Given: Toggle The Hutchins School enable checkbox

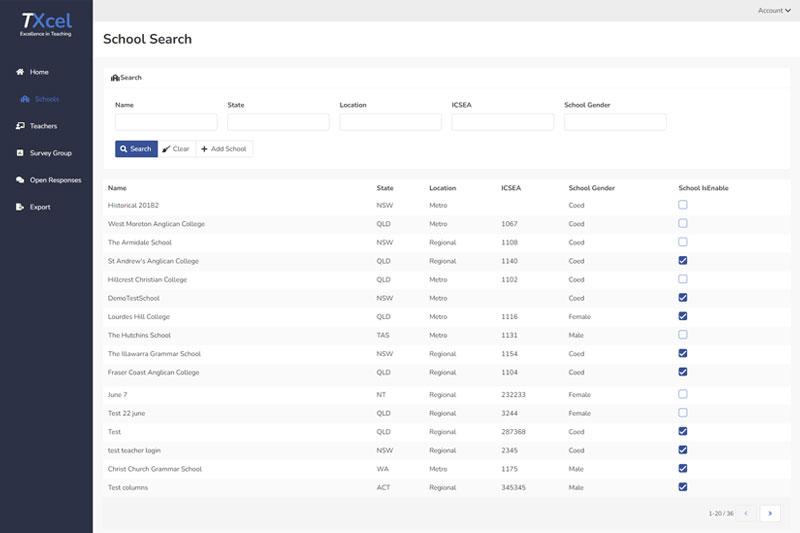Looking at the screenshot, I should (x=683, y=335).
